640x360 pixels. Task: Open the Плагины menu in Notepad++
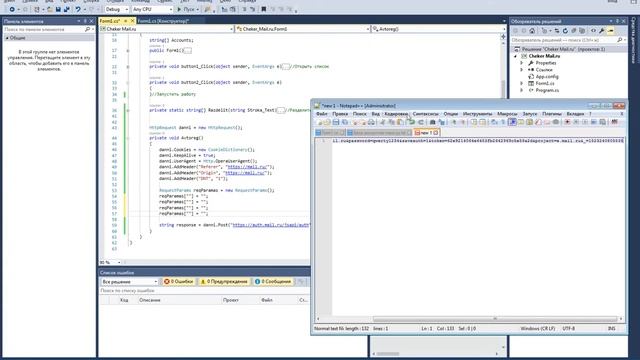tap(551, 114)
